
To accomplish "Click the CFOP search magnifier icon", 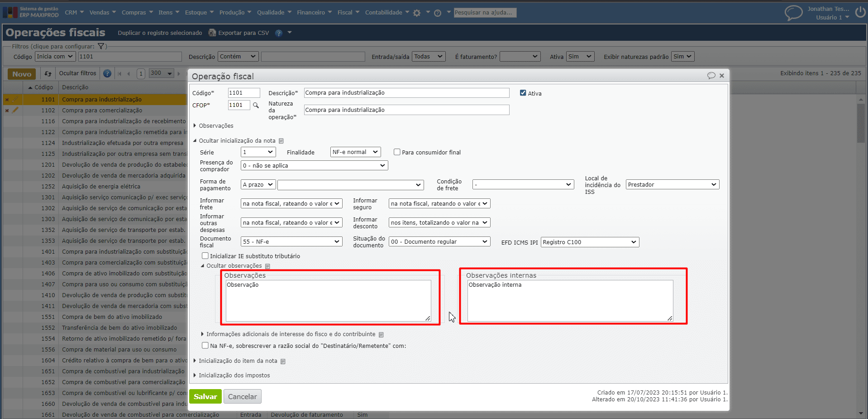I will 256,105.
